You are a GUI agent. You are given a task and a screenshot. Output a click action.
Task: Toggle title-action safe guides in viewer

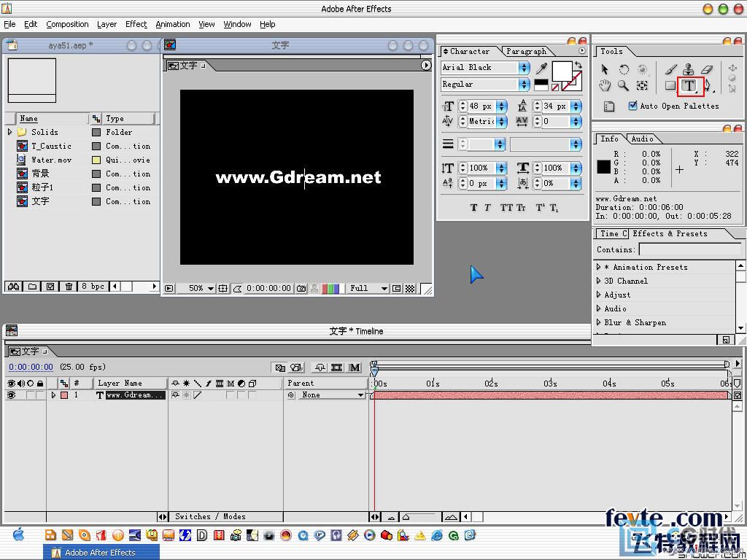point(222,289)
